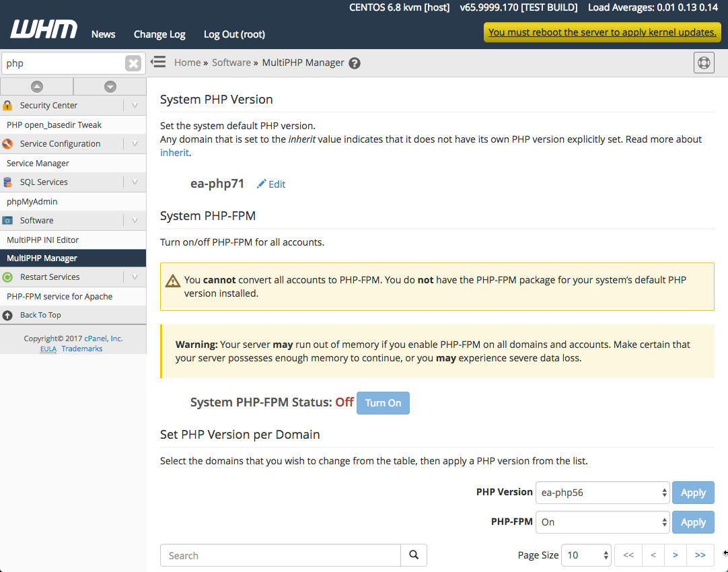This screenshot has height=572, width=728.
Task: Follow the inherit documentation link
Action: point(174,153)
